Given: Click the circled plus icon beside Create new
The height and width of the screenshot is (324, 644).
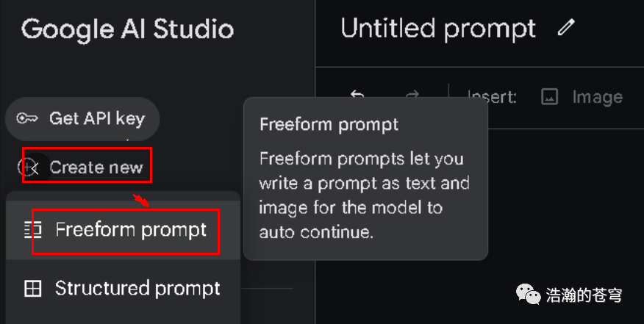Looking at the screenshot, I should pyautogui.click(x=26, y=168).
